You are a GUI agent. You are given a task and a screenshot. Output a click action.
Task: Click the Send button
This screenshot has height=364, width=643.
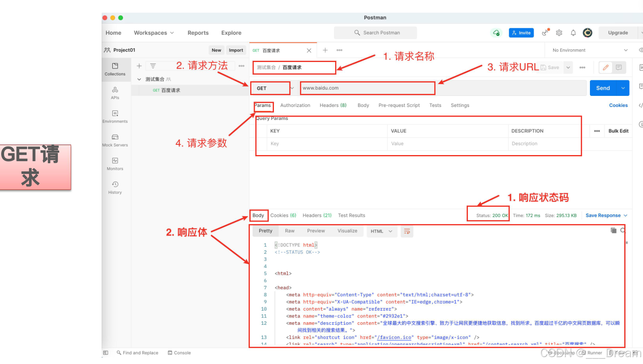tap(603, 88)
